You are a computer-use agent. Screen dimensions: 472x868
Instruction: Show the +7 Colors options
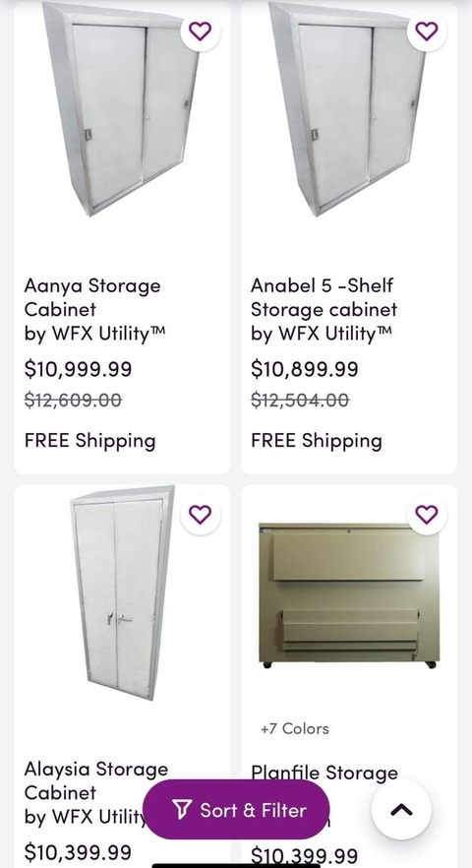pos(295,728)
